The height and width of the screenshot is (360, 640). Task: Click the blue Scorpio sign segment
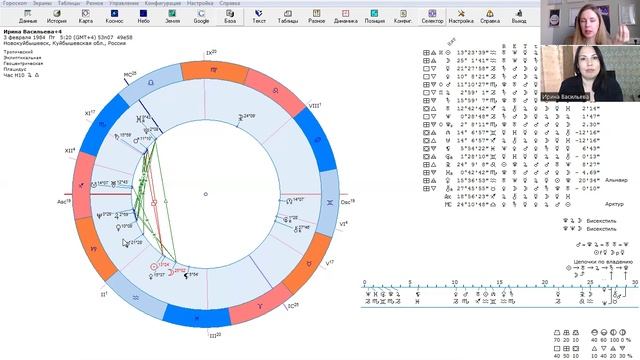point(102,124)
